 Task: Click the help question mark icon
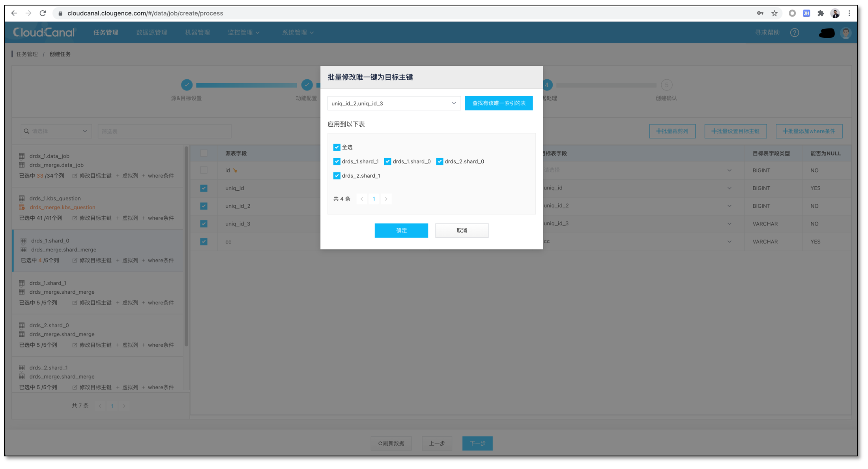pos(794,33)
